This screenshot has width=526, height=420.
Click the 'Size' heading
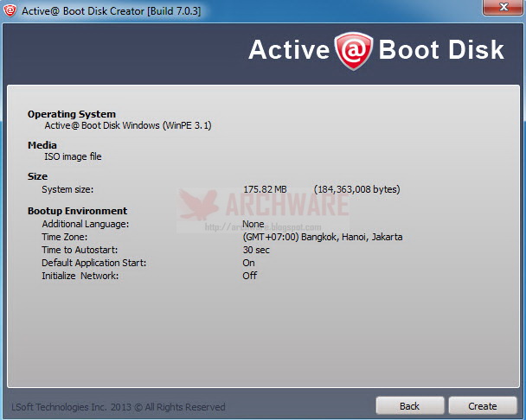coord(37,176)
